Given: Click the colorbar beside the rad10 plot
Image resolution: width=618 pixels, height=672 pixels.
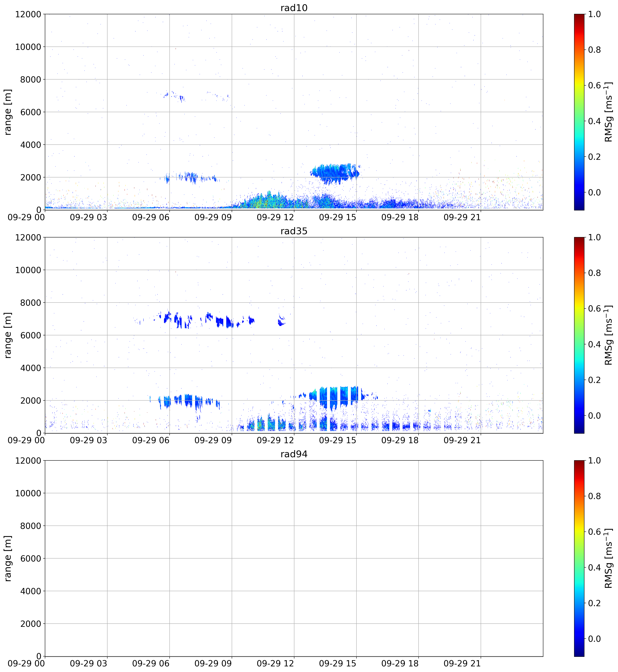Looking at the screenshot, I should coord(579,112).
